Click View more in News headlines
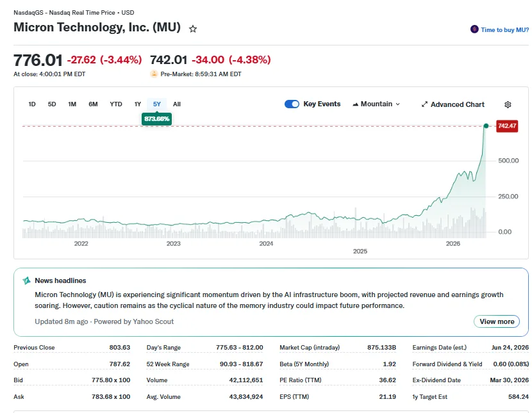This screenshot has width=532, height=413. [x=497, y=321]
